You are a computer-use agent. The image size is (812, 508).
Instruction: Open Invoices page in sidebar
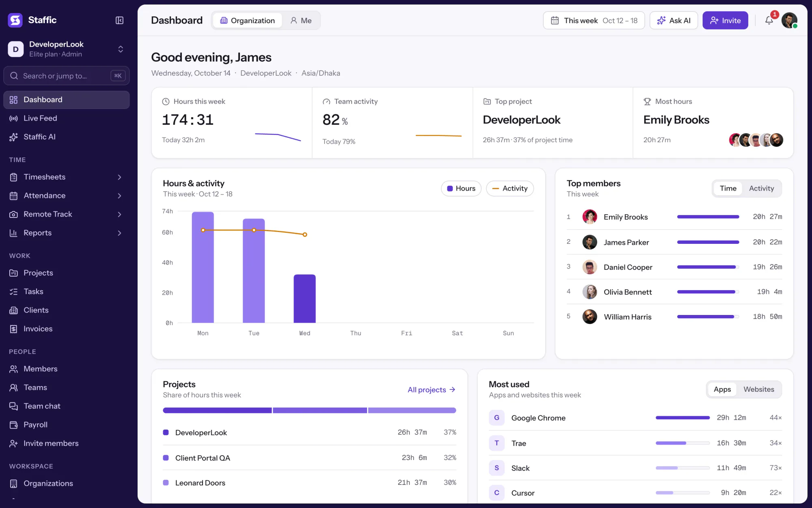[x=66, y=329]
